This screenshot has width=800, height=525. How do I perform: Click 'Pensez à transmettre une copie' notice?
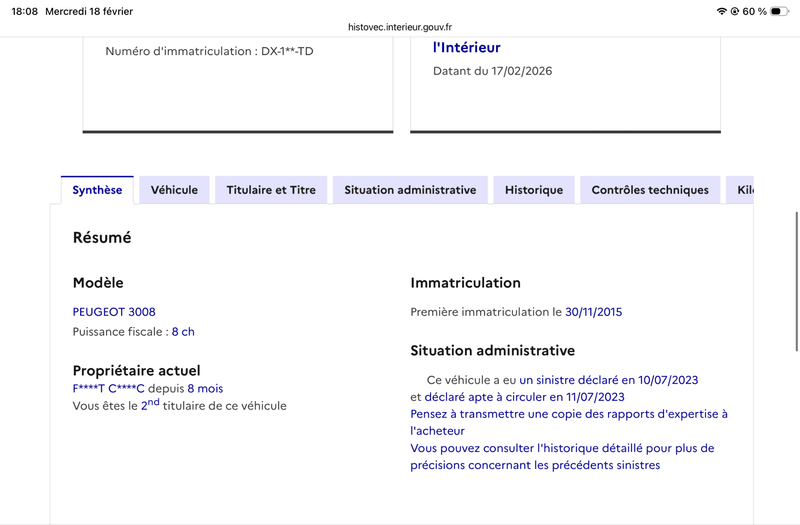pyautogui.click(x=569, y=422)
